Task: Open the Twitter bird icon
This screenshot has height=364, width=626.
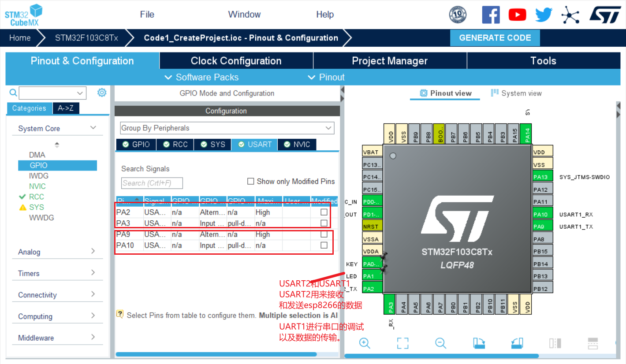Action: click(544, 15)
